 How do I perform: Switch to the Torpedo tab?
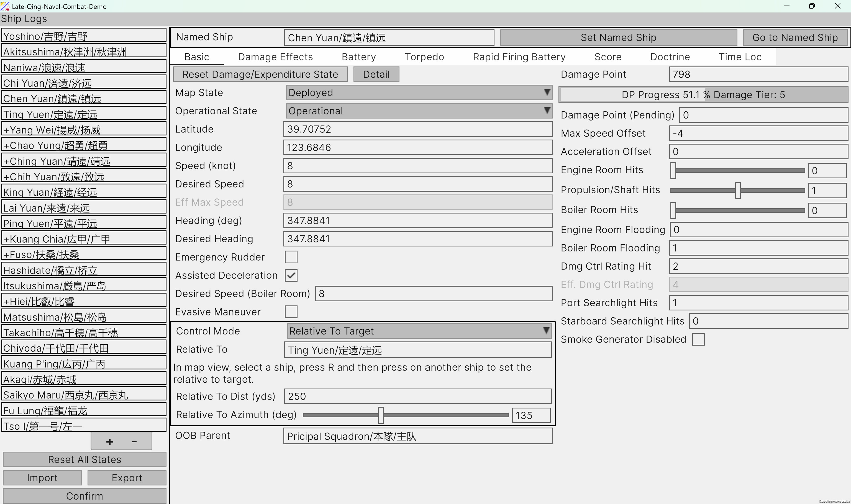click(424, 57)
